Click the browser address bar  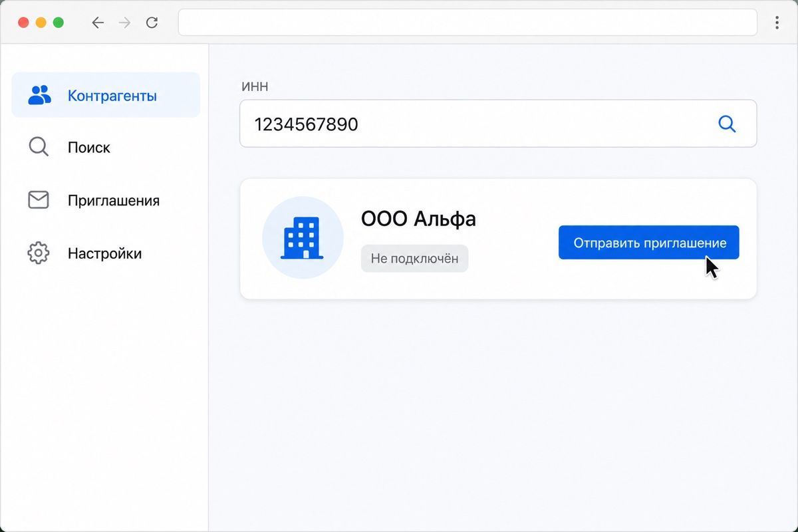(x=467, y=23)
